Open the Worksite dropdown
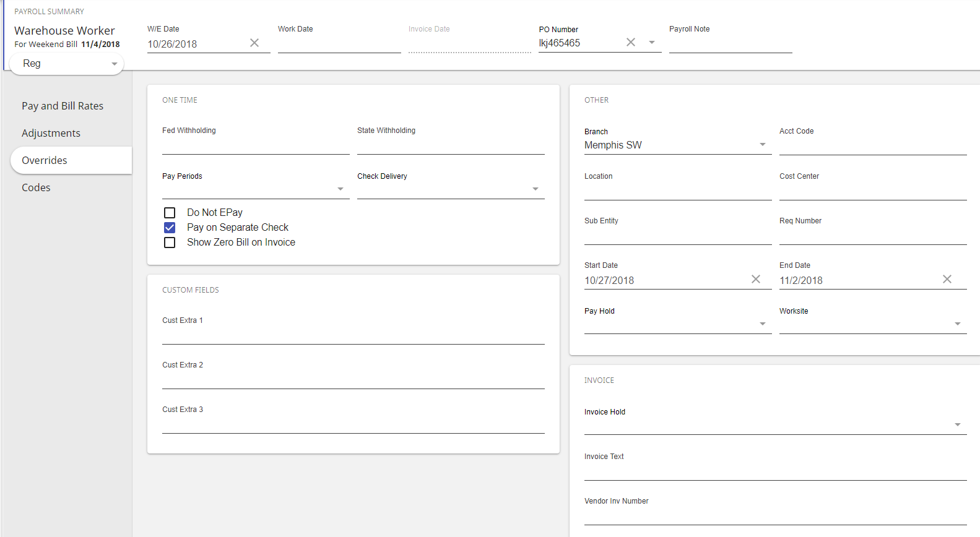The width and height of the screenshot is (980, 537). [873, 324]
